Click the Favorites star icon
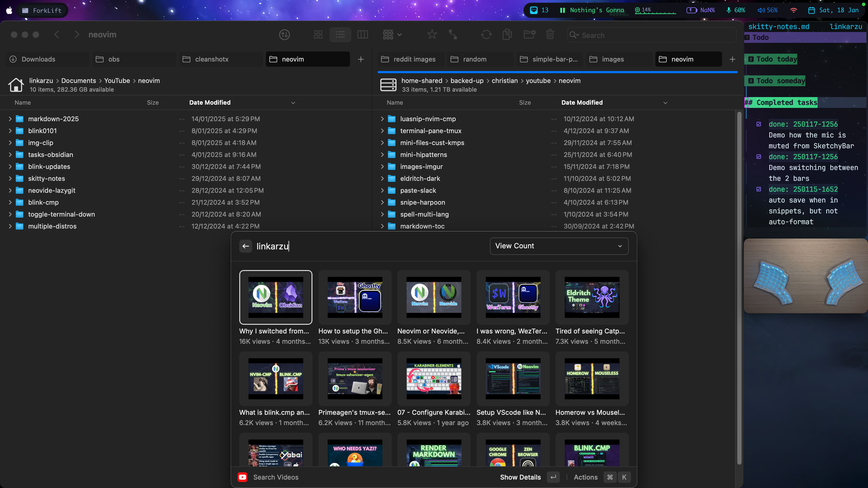 pos(432,35)
